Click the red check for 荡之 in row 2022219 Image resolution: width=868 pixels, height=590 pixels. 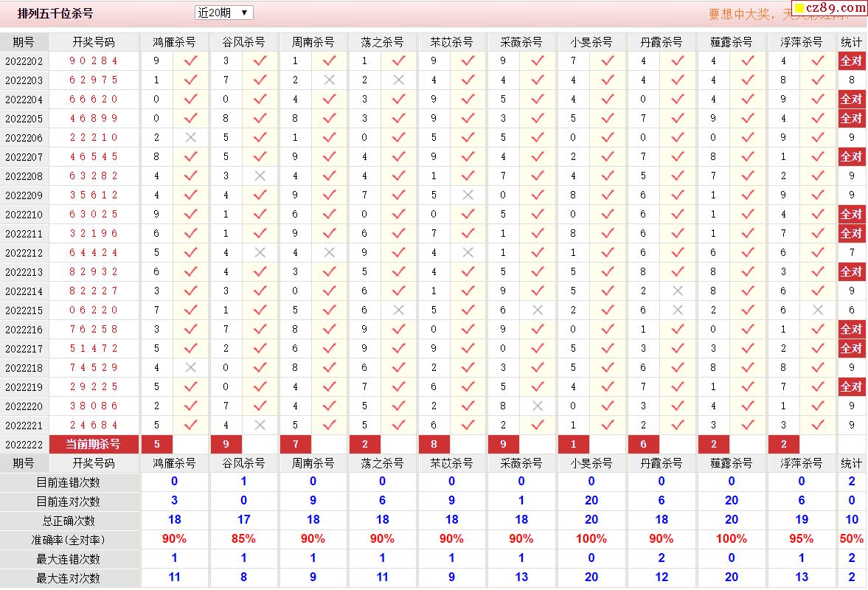tap(398, 386)
